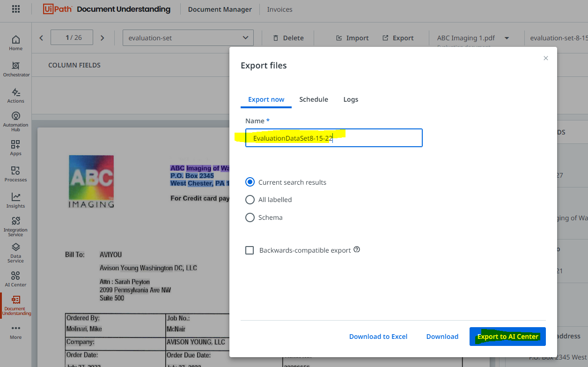Open Document Manager header tab
Viewport: 588px width, 367px height.
point(220,9)
